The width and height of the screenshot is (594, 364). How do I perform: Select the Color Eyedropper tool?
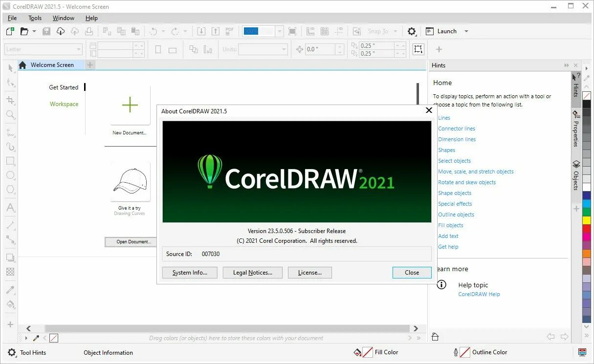pyautogui.click(x=10, y=290)
